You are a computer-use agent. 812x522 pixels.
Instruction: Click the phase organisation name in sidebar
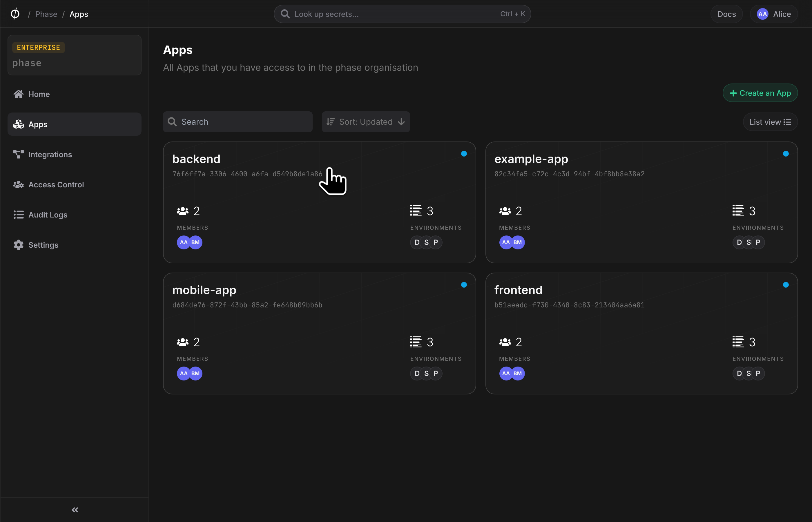coord(27,63)
